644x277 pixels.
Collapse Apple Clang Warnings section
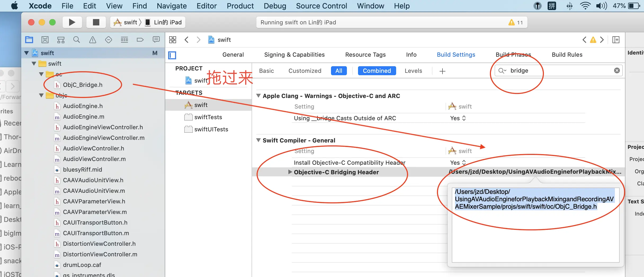pyautogui.click(x=258, y=96)
